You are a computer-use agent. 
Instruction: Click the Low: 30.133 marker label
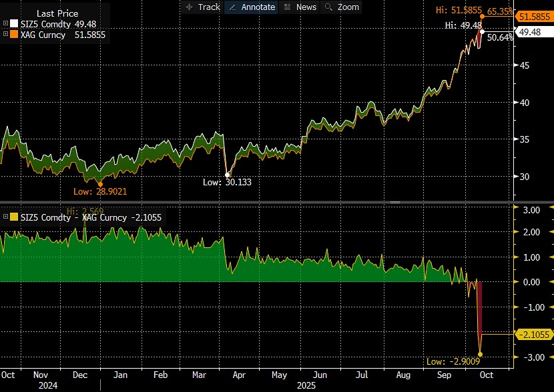coord(227,182)
